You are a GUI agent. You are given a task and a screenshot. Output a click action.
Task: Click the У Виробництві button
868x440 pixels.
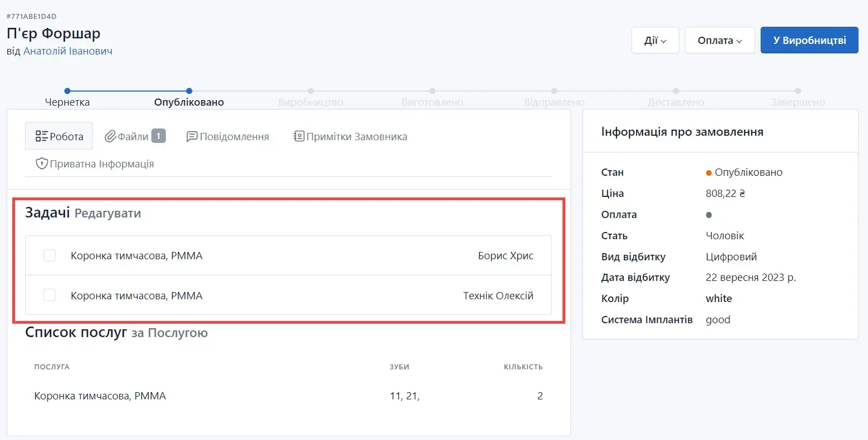pyautogui.click(x=809, y=40)
